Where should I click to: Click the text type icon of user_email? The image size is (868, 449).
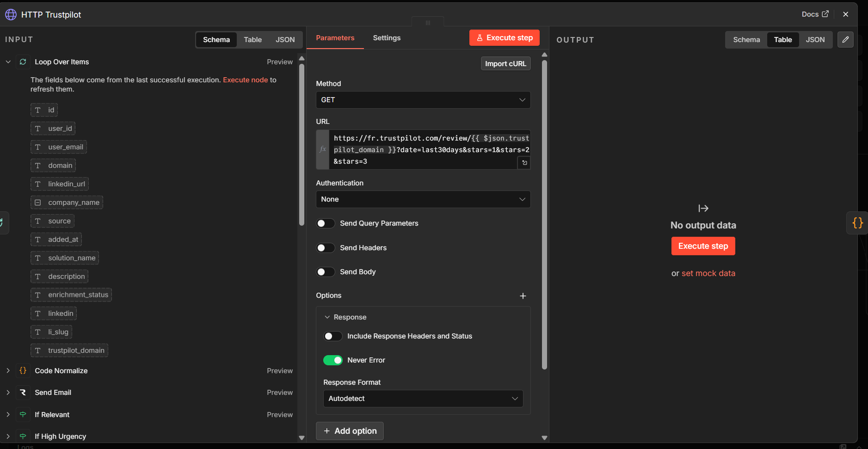(x=38, y=147)
